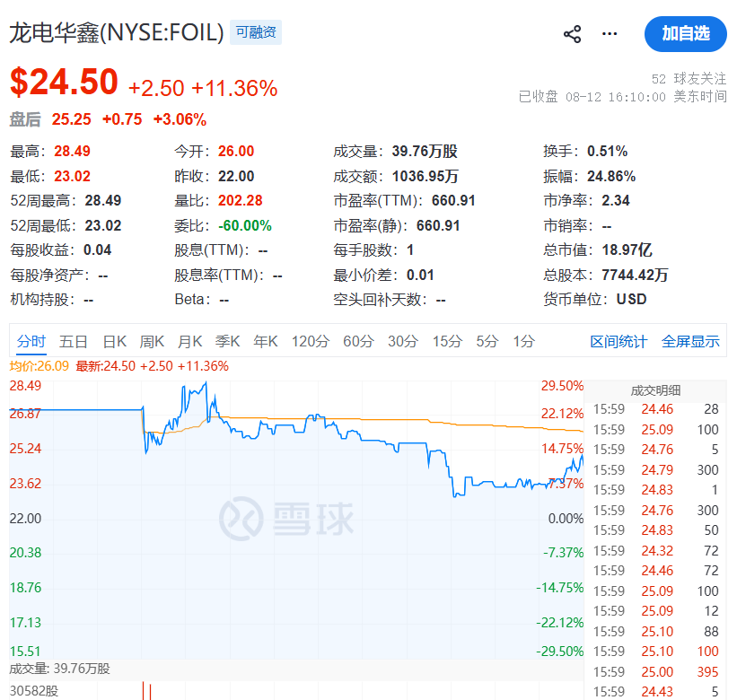Viewport: 737px width, 700px height.
Task: Click the trade row with price 24.43
Action: 655,692
